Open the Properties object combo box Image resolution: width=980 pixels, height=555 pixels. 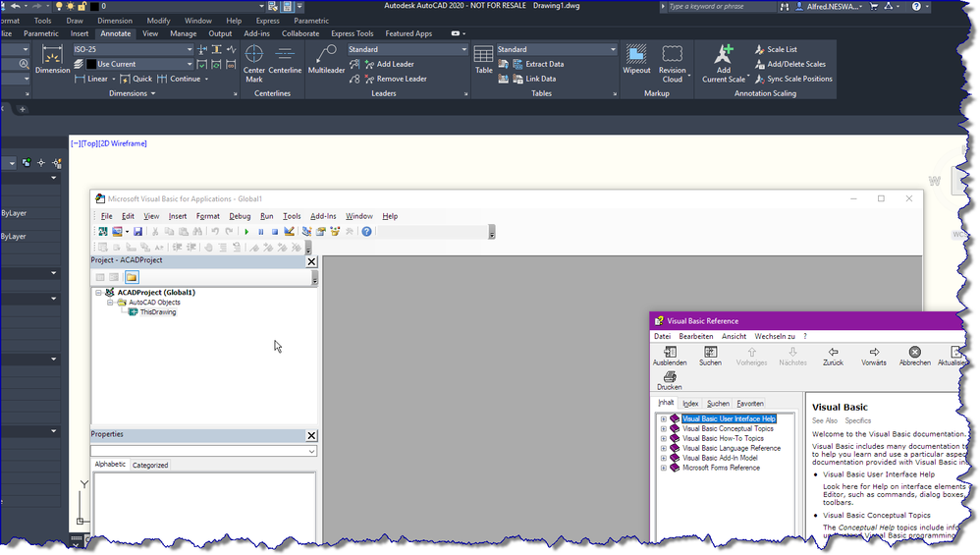(x=203, y=451)
